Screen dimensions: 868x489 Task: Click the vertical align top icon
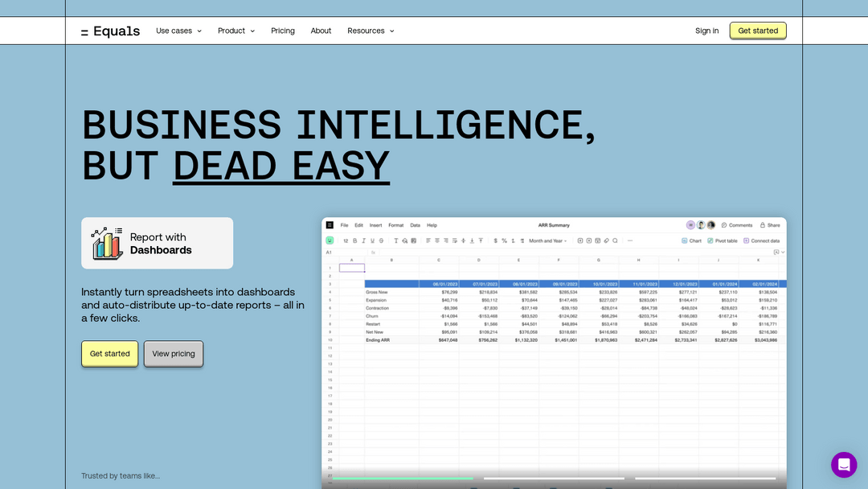481,241
